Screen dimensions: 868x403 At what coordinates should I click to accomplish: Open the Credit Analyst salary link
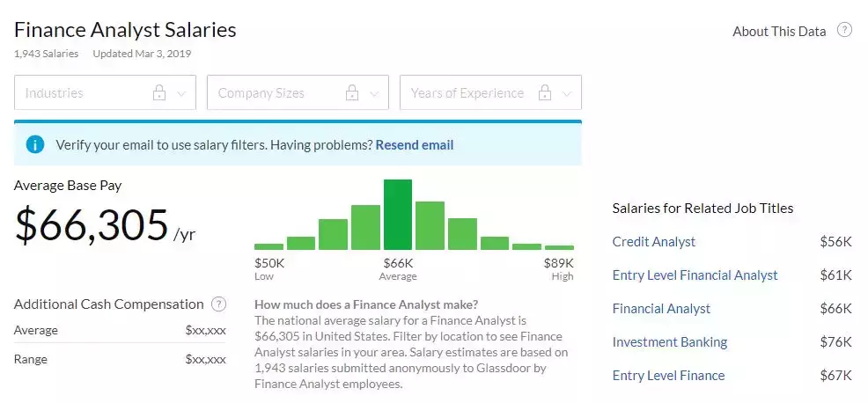[x=654, y=242]
